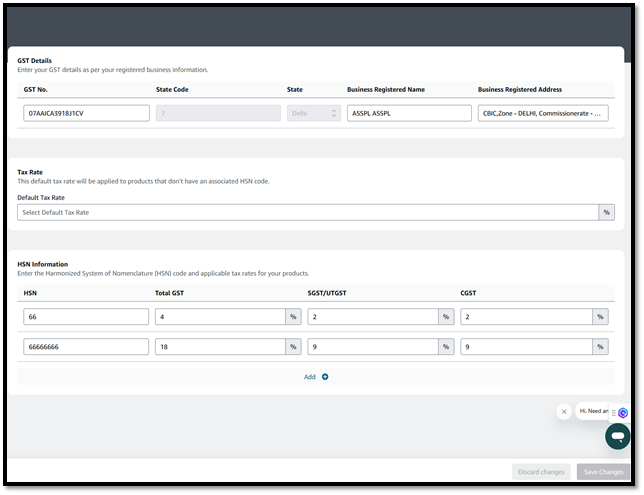Click the GST Details heading
644x495 pixels.
tap(34, 61)
